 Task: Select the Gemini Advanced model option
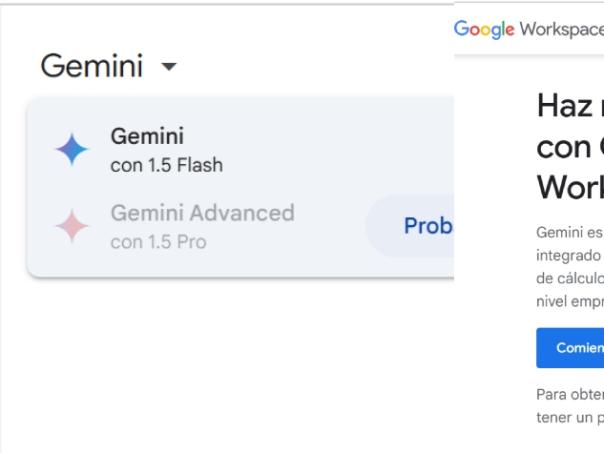pos(202,212)
